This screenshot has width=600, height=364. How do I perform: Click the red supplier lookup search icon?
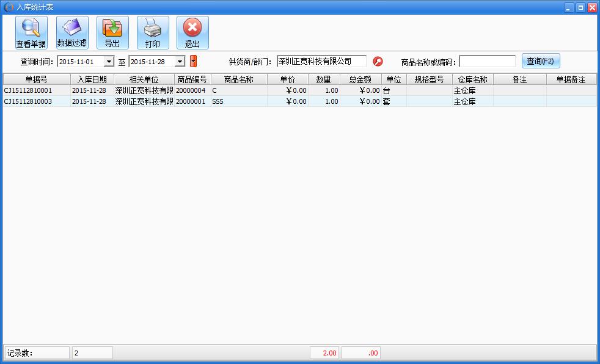(378, 61)
